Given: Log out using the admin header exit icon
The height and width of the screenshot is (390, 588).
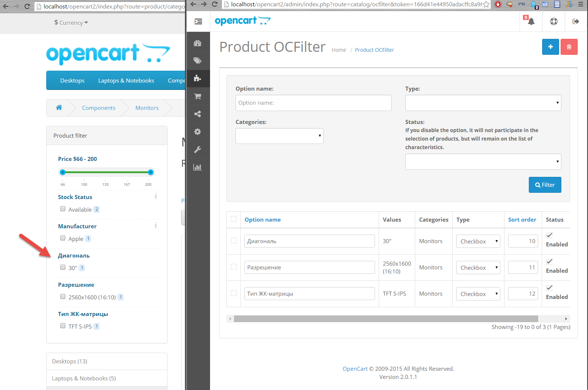Looking at the screenshot, I should click(576, 21).
